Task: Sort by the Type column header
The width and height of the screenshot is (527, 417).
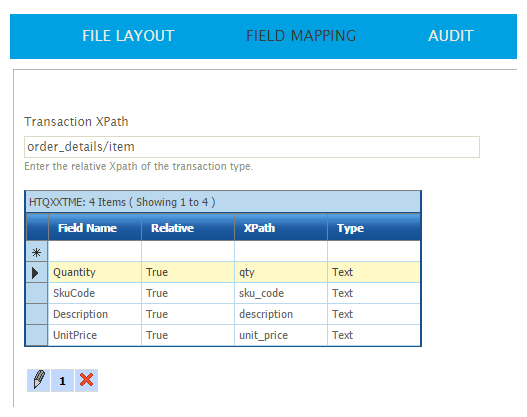Action: (x=374, y=228)
